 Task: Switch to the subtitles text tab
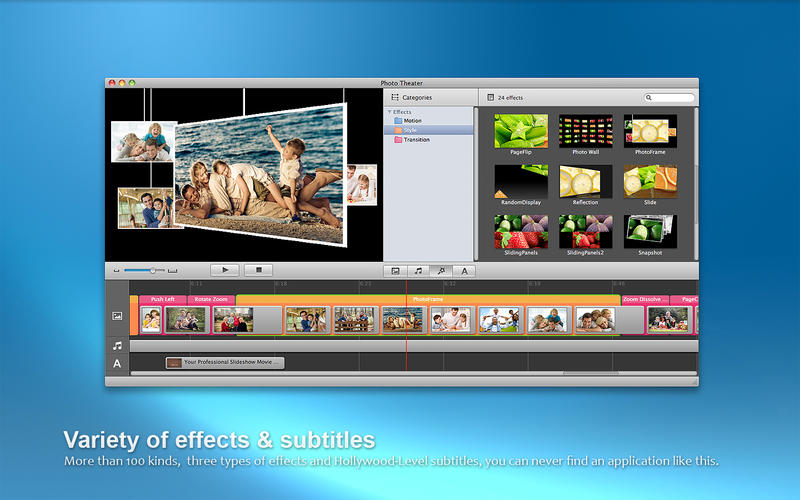(464, 271)
